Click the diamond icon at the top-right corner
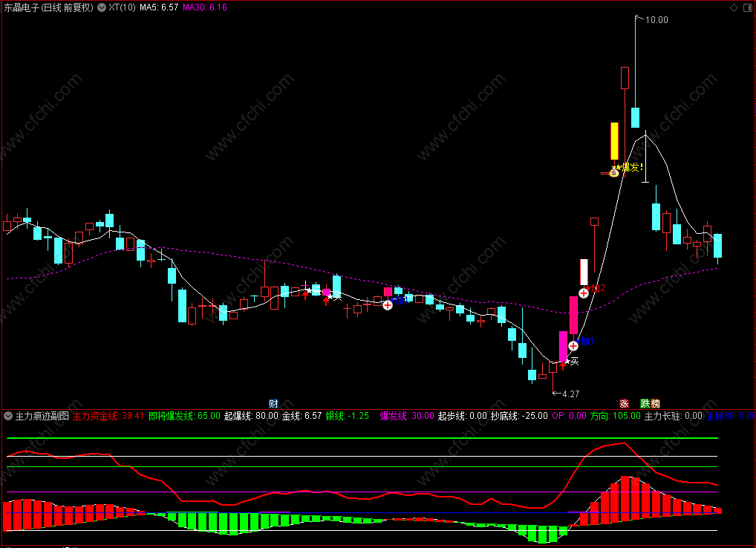Image resolution: width=756 pixels, height=548 pixels. tap(734, 7)
